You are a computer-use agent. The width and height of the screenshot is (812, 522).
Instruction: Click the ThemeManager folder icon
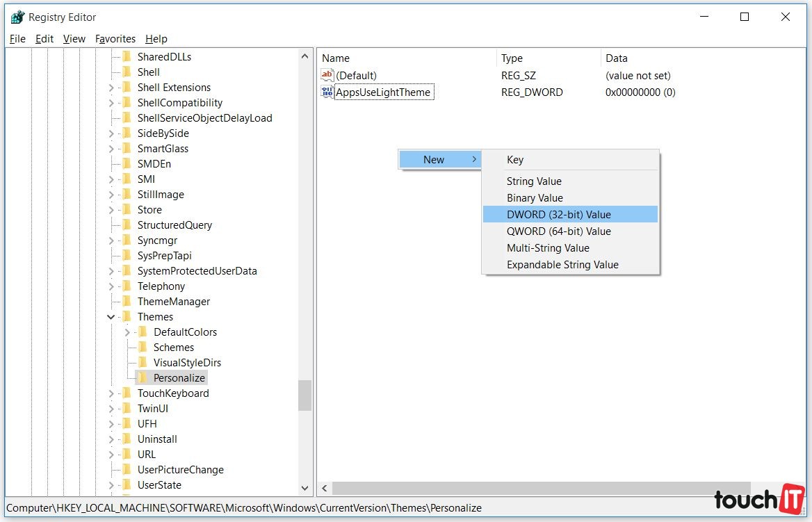pos(127,302)
